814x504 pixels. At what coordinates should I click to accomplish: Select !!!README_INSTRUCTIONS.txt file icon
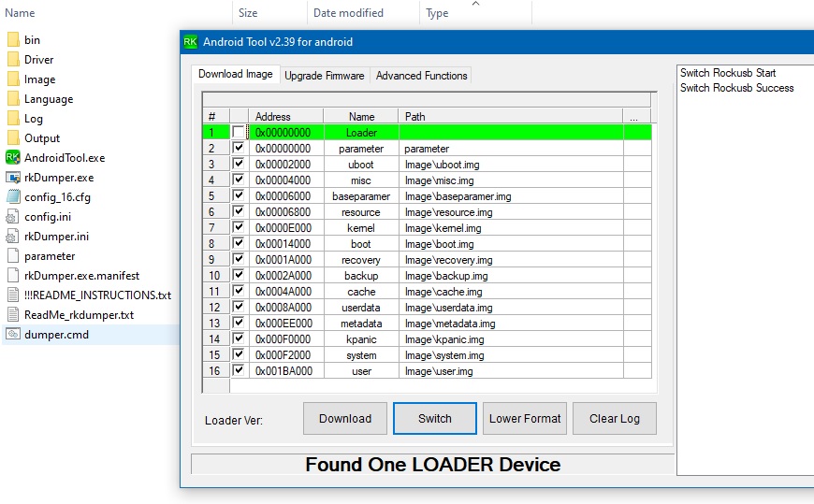point(13,295)
